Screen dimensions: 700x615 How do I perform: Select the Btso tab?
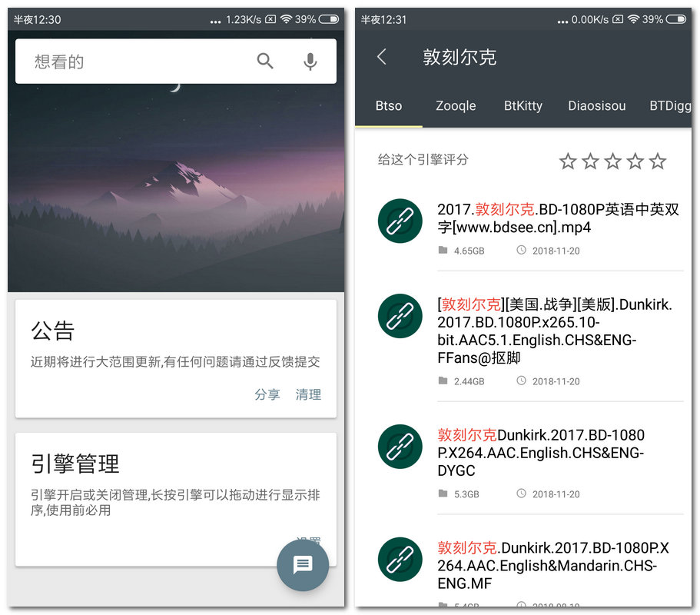click(x=388, y=106)
